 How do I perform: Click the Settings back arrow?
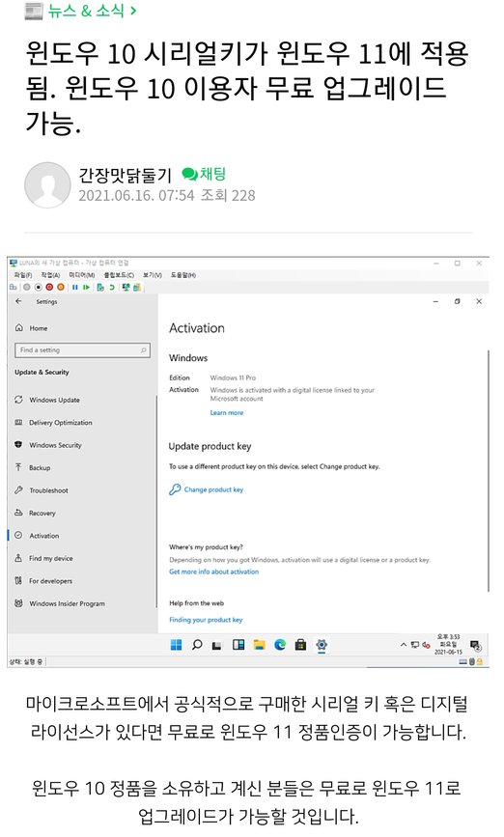(18, 301)
